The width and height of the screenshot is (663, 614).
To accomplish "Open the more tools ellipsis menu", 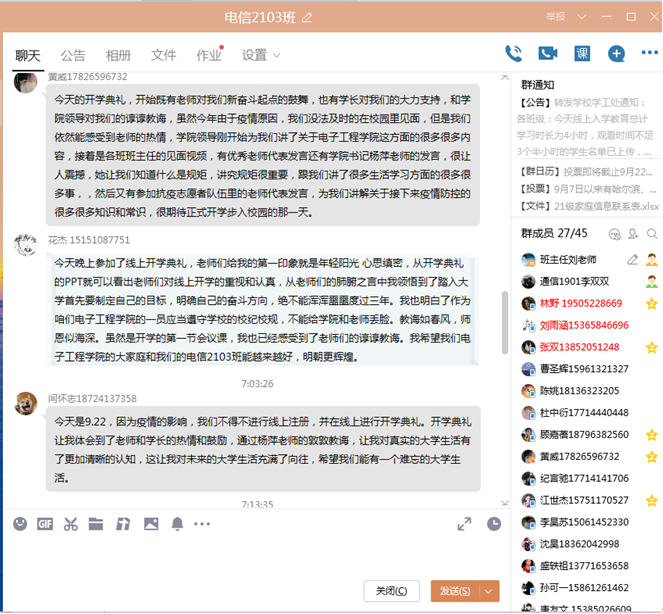I will click(203, 523).
